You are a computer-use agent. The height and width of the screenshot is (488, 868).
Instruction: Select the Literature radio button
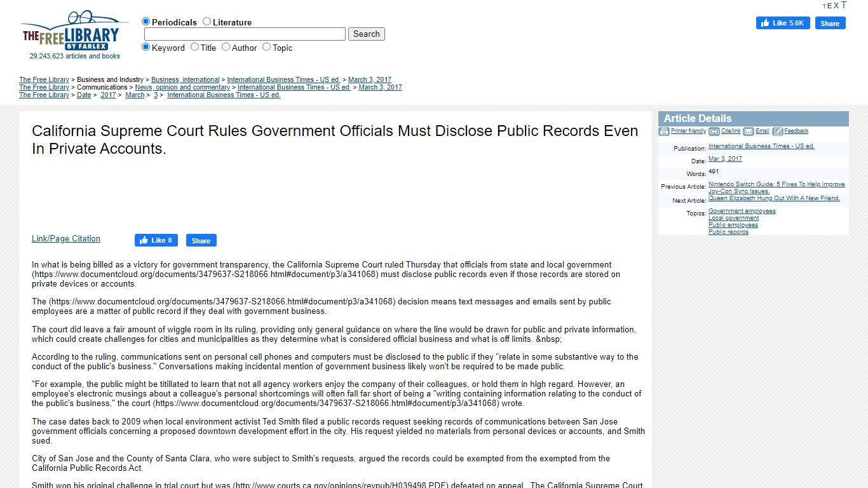tap(207, 22)
